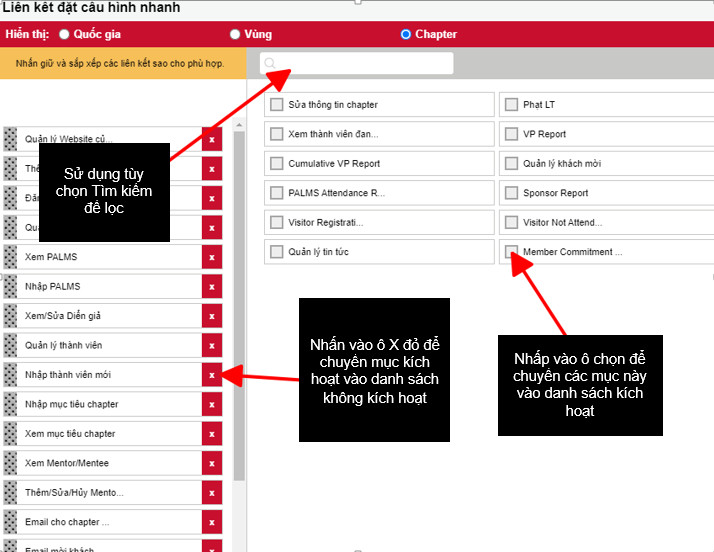Viewport: 714px width, 552px height.
Task: Tick the Quản lý tin tức checkbox
Action: (277, 252)
